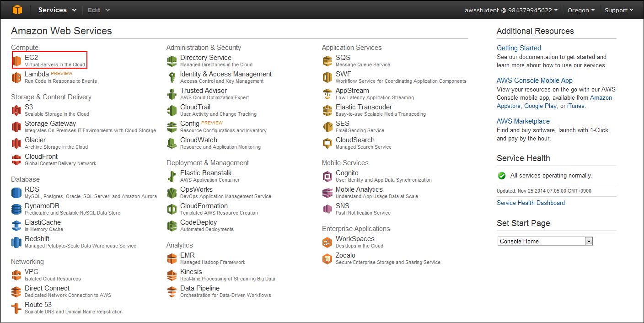Open the SWF service link
The height and width of the screenshot is (323, 644).
pyautogui.click(x=343, y=74)
